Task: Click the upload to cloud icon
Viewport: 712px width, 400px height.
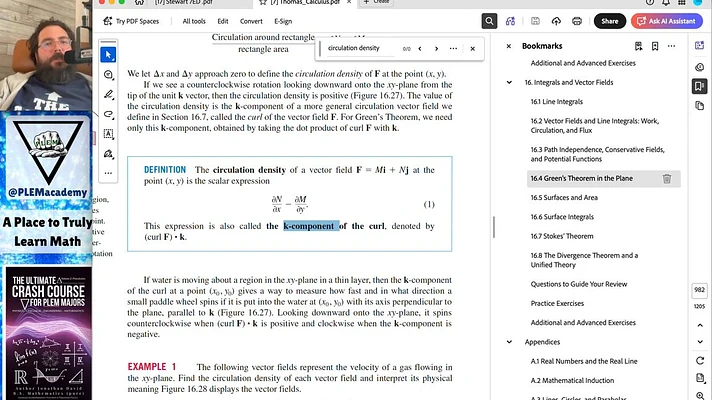Action: pyautogui.click(x=556, y=21)
